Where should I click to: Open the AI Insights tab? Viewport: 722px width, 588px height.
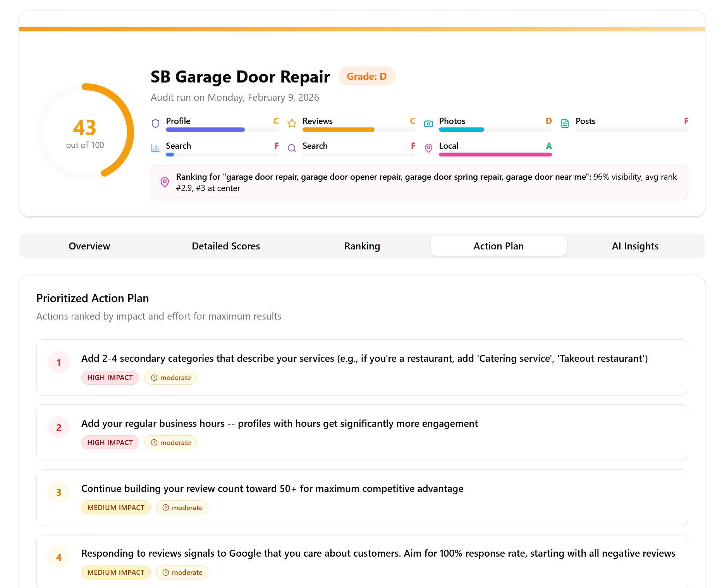pos(635,246)
